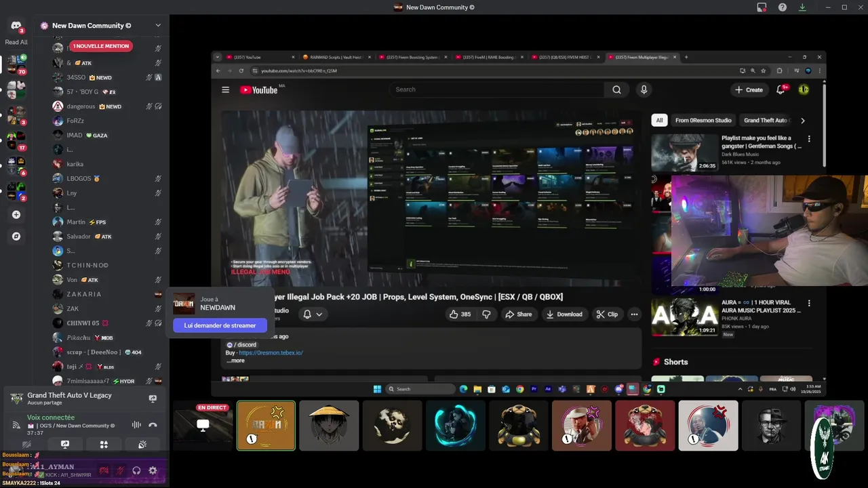Disconnect from voice with hang-up icon
The height and width of the screenshot is (488, 868).
click(x=153, y=425)
